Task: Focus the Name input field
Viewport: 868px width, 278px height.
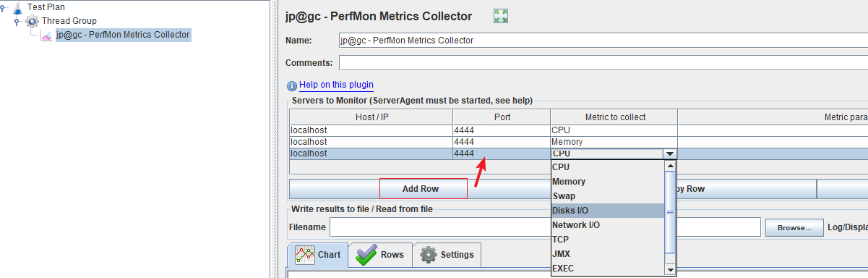Action: click(x=603, y=41)
